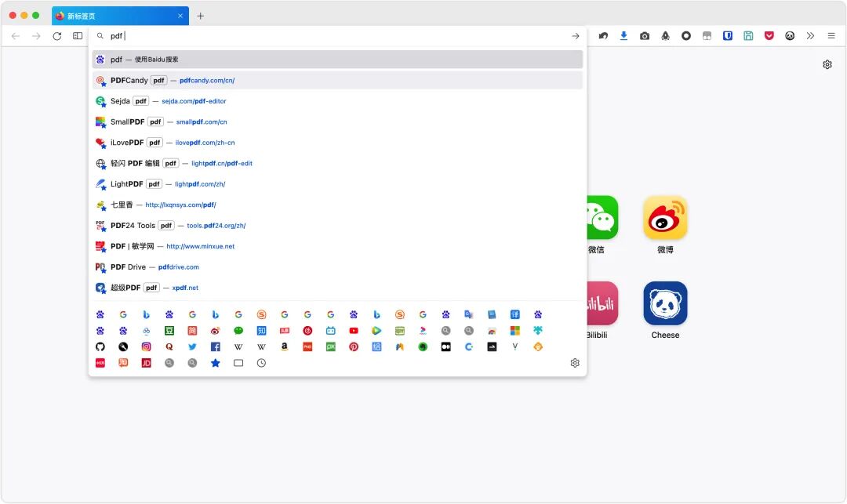Toggle the sidebar panel button
Screen dimensions: 847x504
pyautogui.click(x=78, y=36)
